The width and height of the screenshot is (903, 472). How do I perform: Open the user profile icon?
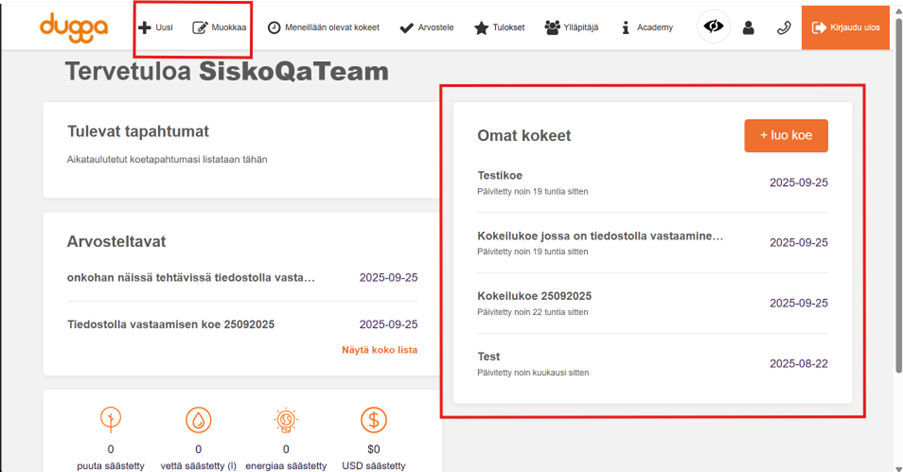748,28
